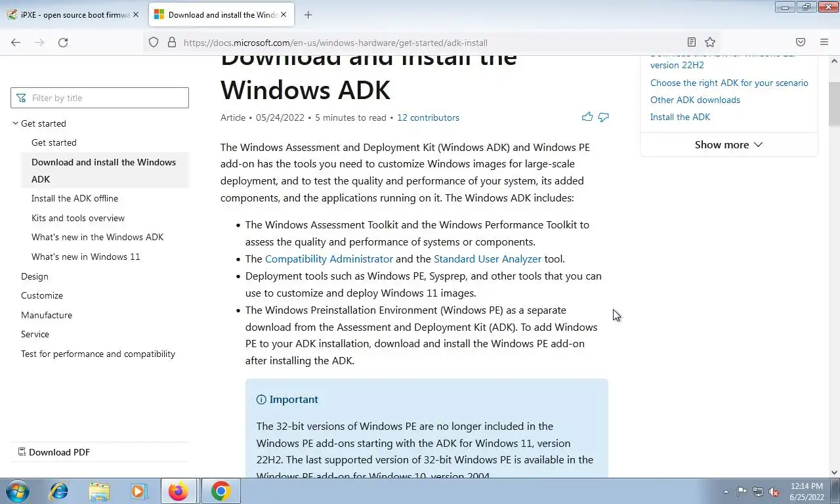Click the 05/24/2022 article date
Screen dimensions: 840x504
click(x=280, y=117)
